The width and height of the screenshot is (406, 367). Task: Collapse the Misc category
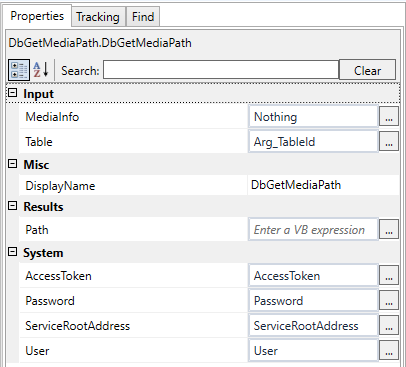[12, 164]
